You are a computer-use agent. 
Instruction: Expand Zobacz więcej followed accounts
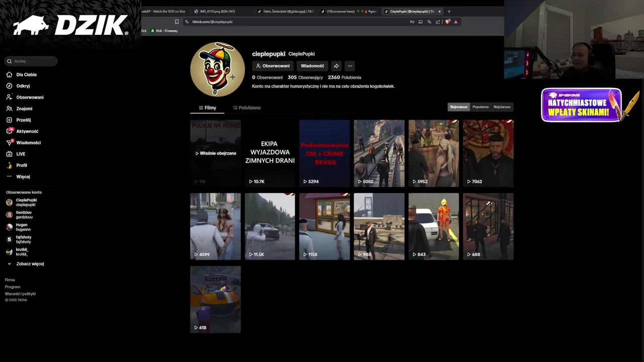tap(26, 264)
